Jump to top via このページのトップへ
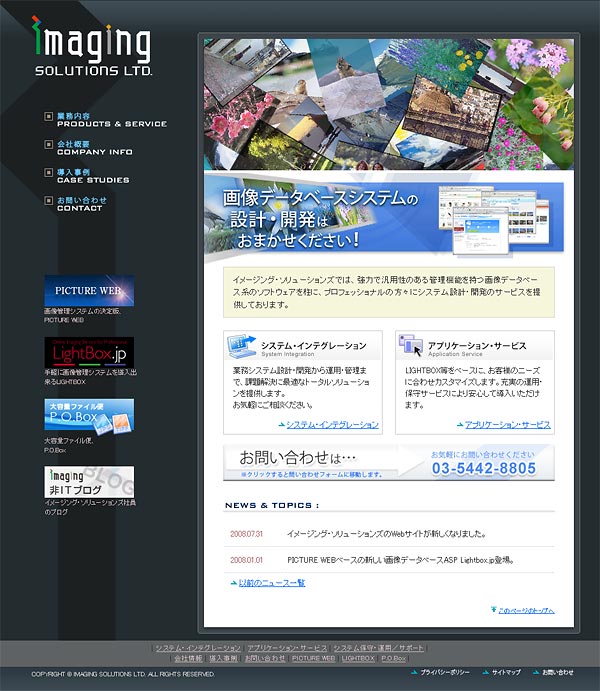This screenshot has height=691, width=600. point(525,609)
